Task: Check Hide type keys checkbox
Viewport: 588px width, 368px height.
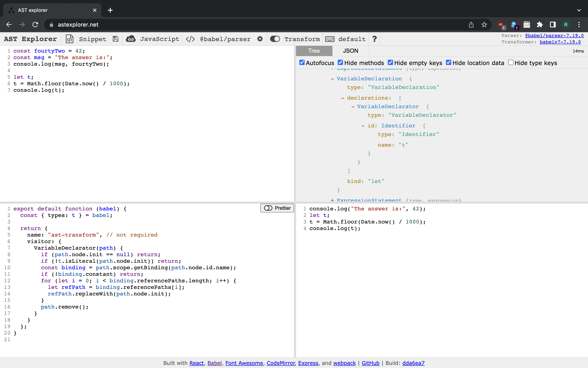Action: [x=511, y=63]
